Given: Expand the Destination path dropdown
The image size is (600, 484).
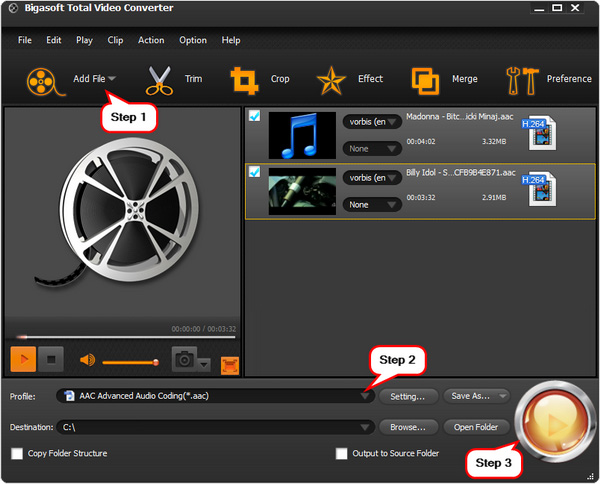Looking at the screenshot, I should coord(365,427).
